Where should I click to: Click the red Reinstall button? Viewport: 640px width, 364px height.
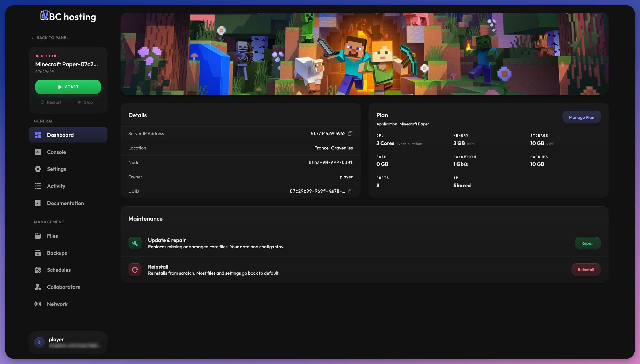[x=586, y=269]
